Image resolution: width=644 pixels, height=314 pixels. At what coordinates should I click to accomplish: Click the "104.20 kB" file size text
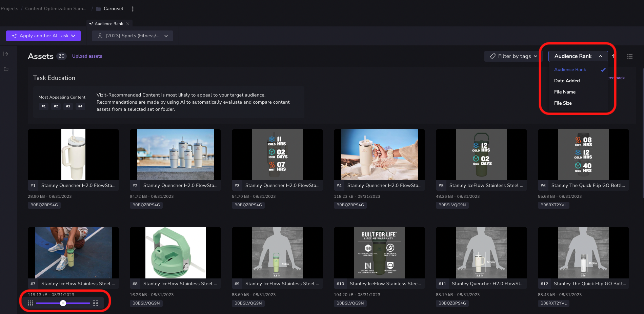pos(344,295)
